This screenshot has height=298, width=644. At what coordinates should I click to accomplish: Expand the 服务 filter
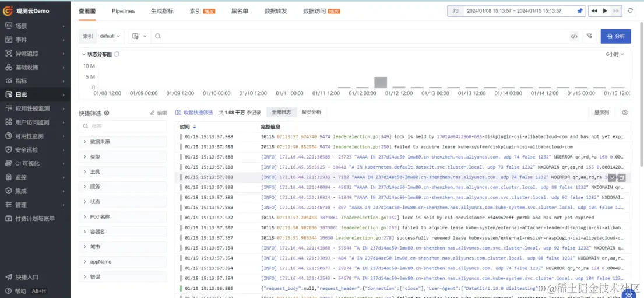coord(123,187)
